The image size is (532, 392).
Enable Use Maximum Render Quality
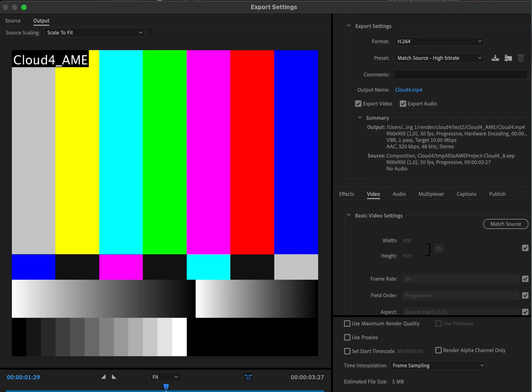(347, 323)
